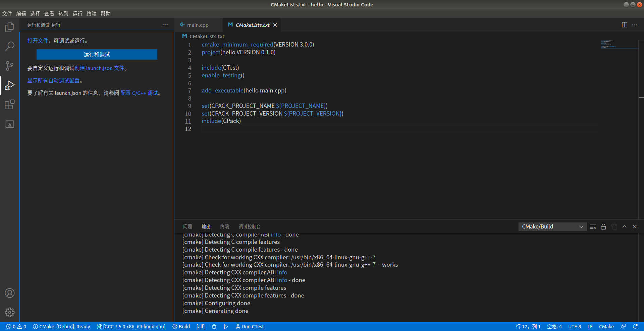Open the Run and Debug view icon
This screenshot has width=644, height=331.
point(10,85)
